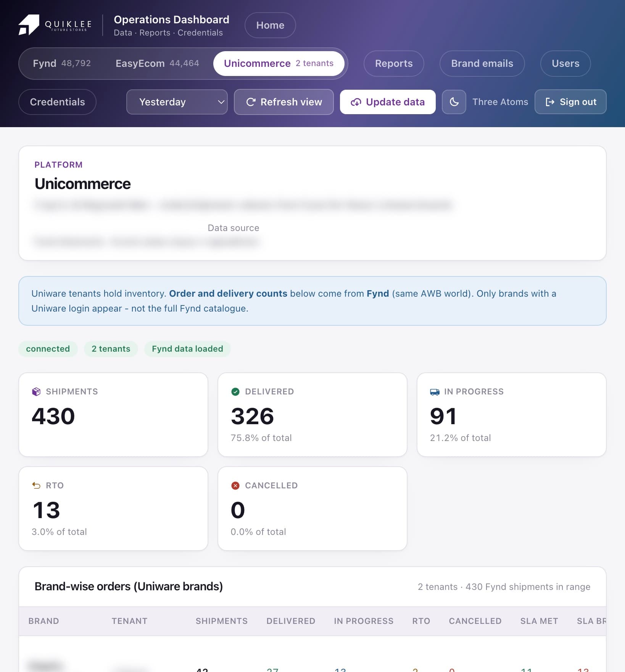Click the red cancelled cross icon

(x=235, y=486)
